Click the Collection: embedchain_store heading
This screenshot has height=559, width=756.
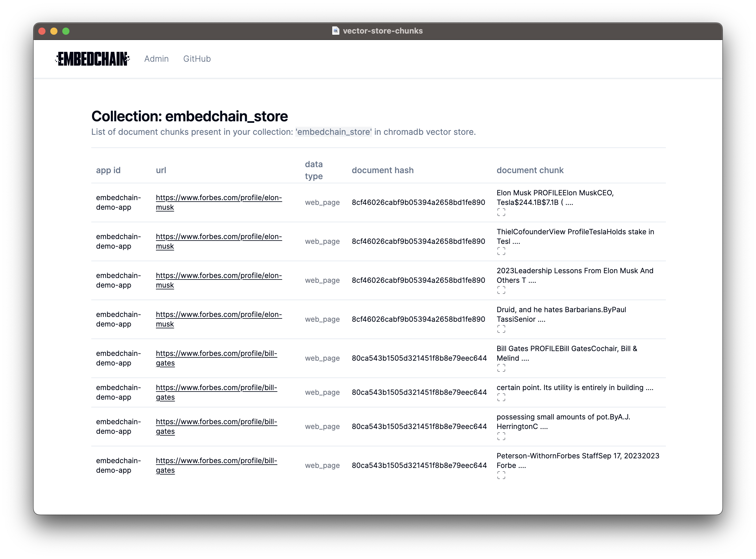point(190,116)
